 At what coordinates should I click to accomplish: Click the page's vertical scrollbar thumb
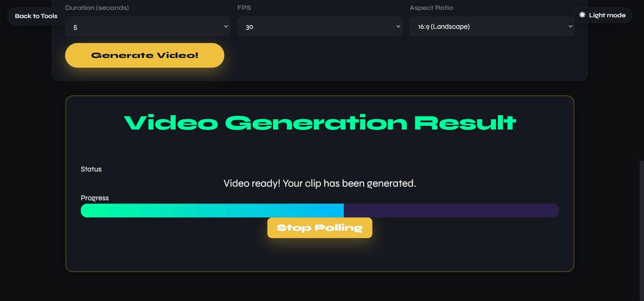click(x=642, y=230)
